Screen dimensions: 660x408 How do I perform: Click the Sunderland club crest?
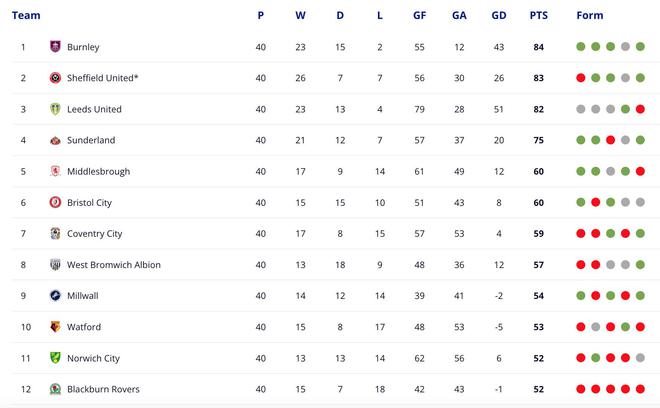click(x=55, y=140)
